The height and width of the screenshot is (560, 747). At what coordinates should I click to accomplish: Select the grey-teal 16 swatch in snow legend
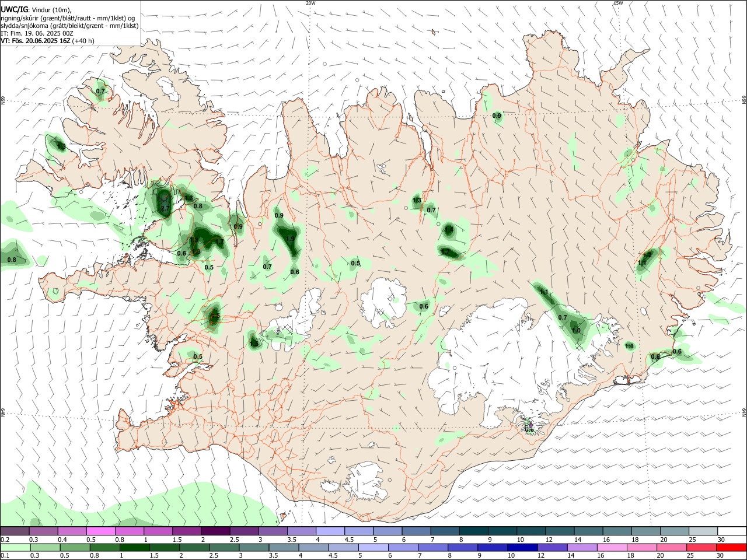pos(617,531)
